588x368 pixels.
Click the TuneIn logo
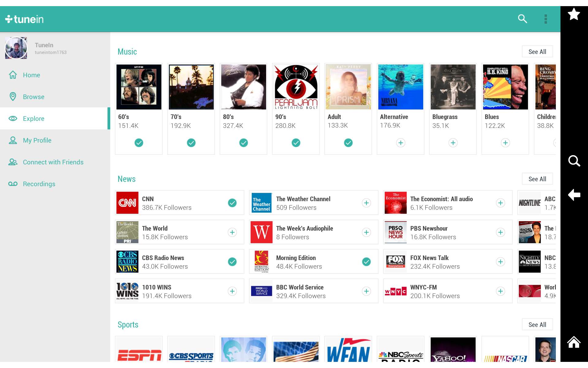(x=24, y=19)
